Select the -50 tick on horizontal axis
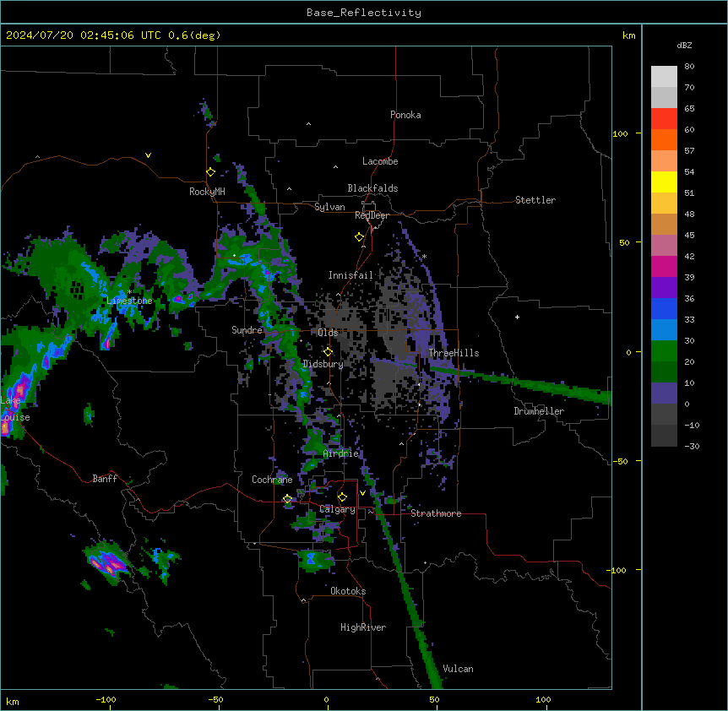Screen dimensions: 728x711 (x=215, y=699)
